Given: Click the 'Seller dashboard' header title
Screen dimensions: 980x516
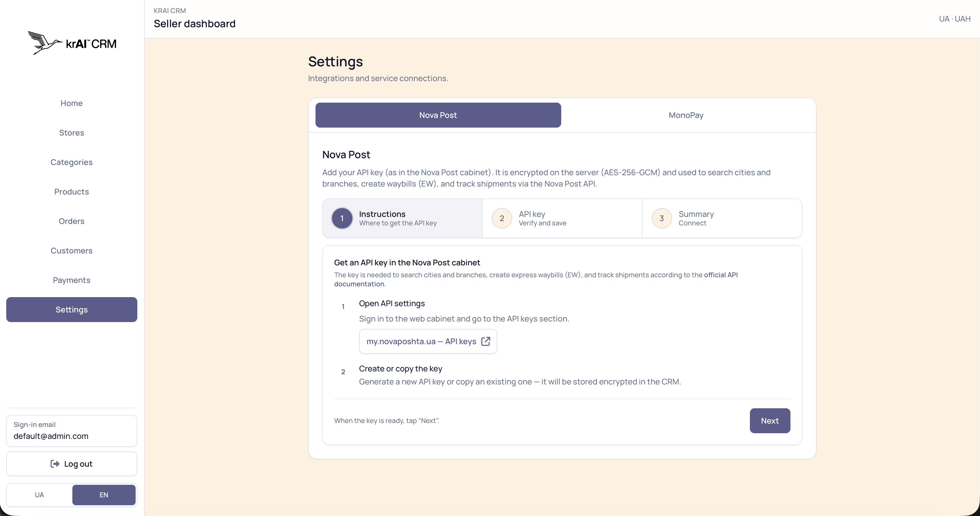Looking at the screenshot, I should coord(194,24).
